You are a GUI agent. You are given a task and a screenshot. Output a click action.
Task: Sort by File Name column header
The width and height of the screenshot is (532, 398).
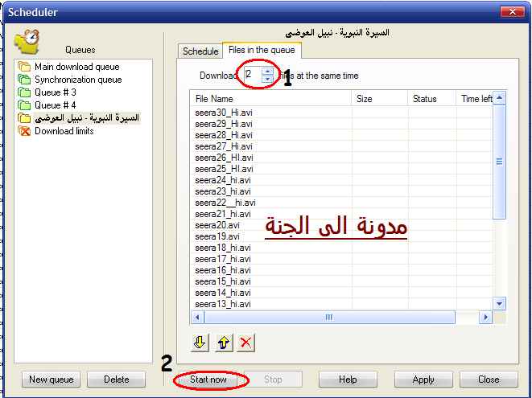270,99
